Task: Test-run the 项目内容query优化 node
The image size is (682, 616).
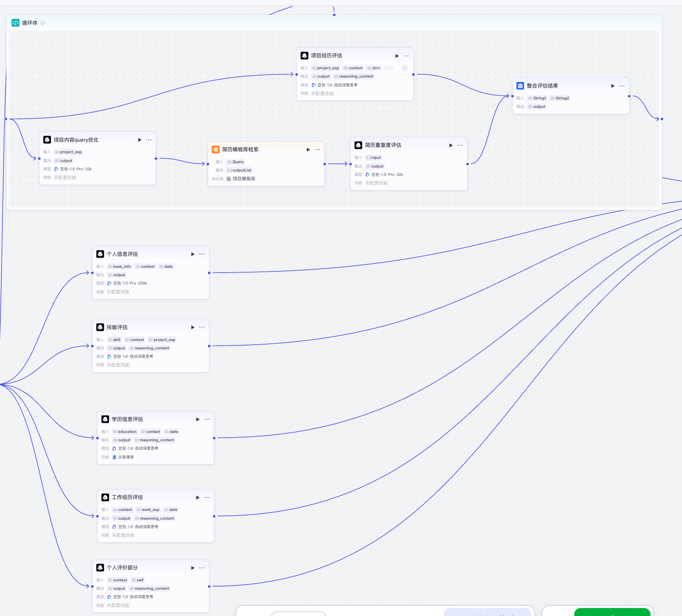Action: pyautogui.click(x=140, y=140)
